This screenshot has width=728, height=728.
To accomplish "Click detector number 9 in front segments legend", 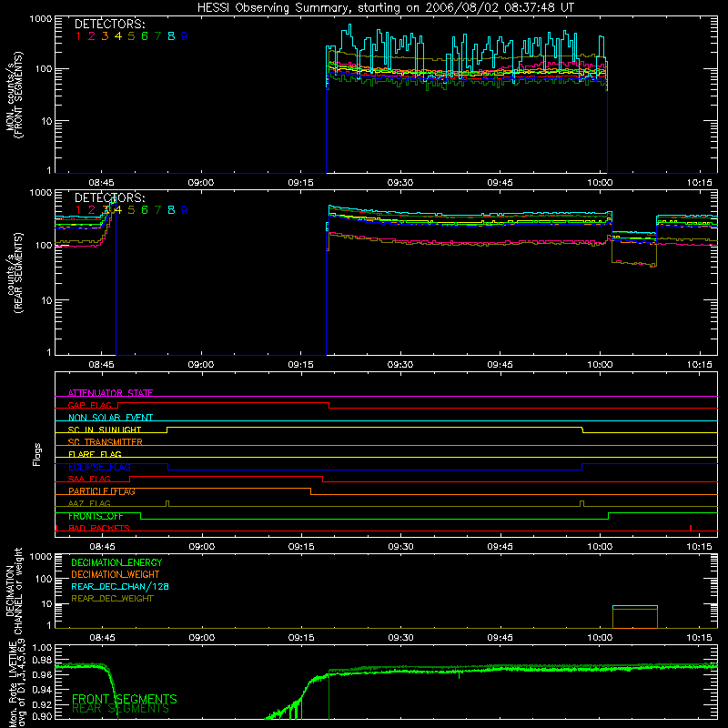I will pyautogui.click(x=185, y=36).
